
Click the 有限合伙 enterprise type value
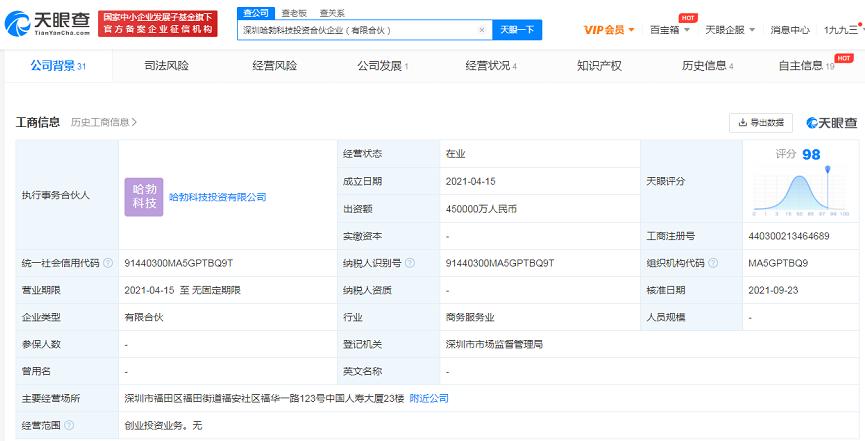coord(144,317)
